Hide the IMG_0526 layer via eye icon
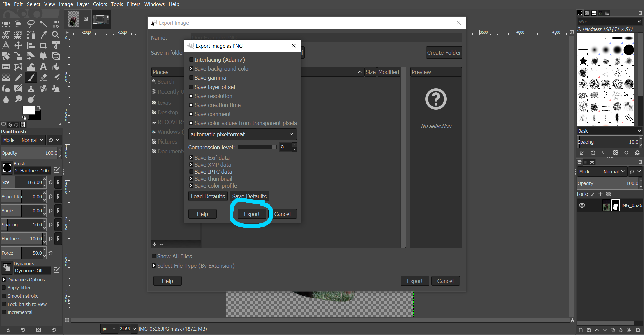This screenshot has width=644, height=335. pos(582,205)
